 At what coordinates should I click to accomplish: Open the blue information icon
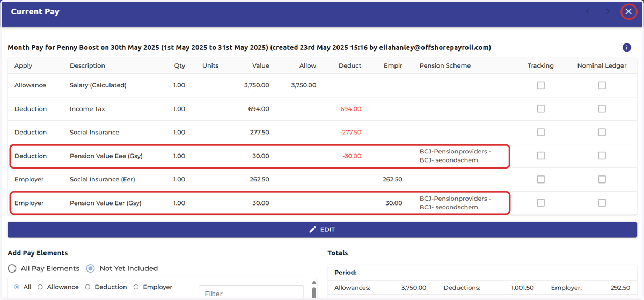point(626,47)
